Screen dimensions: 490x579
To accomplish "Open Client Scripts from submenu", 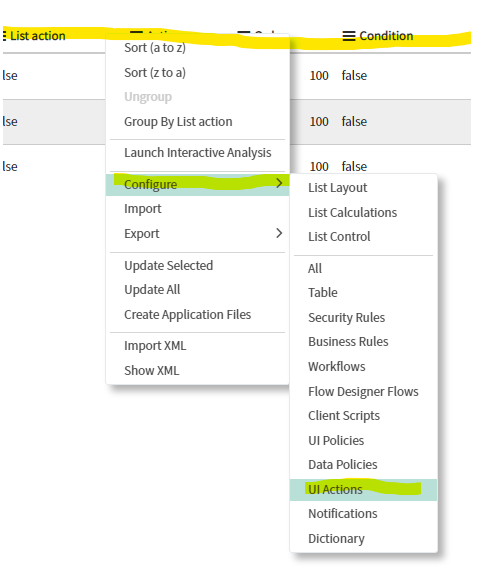I will pos(344,416).
